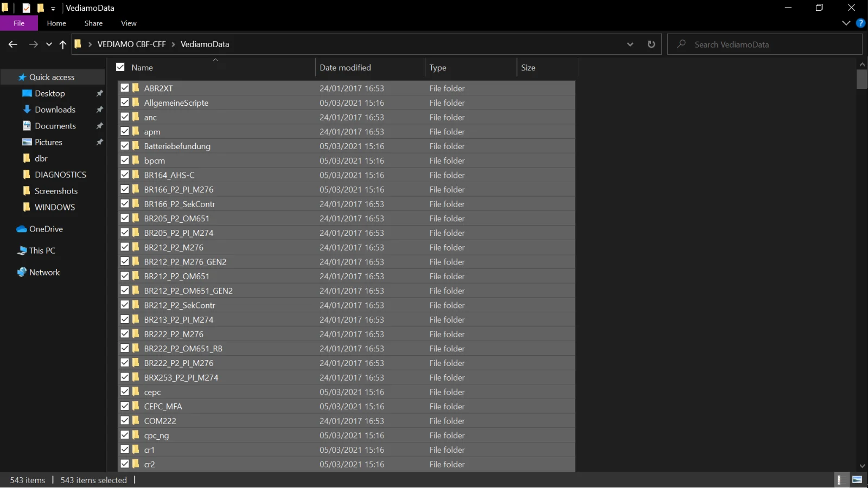Viewport: 868px width, 488px height.
Task: Select the BR166_P2_PI_M276 folder name
Action: coord(178,189)
